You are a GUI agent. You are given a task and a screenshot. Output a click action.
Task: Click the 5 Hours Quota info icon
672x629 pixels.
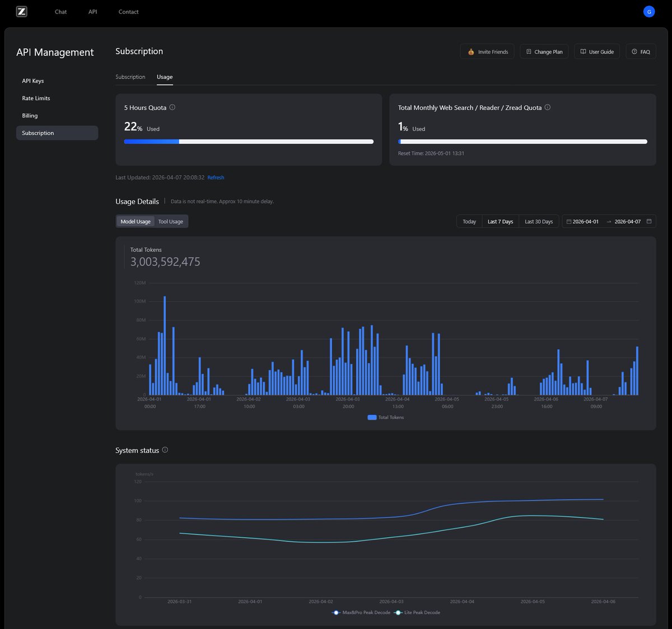click(172, 107)
